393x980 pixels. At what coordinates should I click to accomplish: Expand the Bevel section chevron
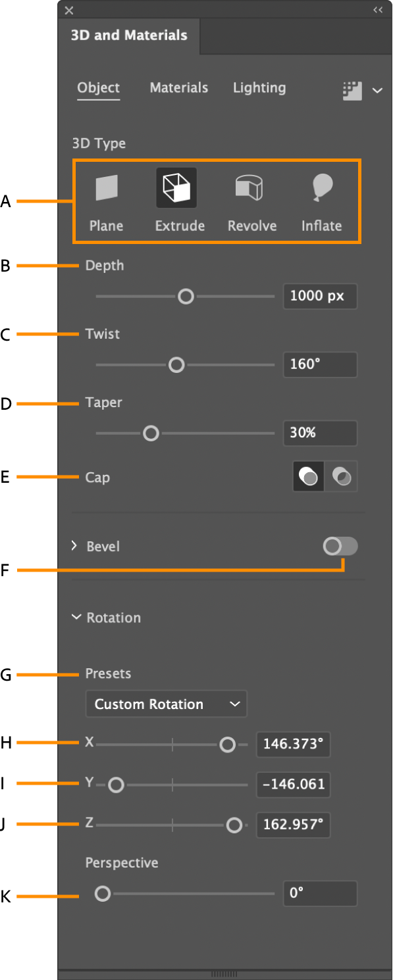[74, 546]
